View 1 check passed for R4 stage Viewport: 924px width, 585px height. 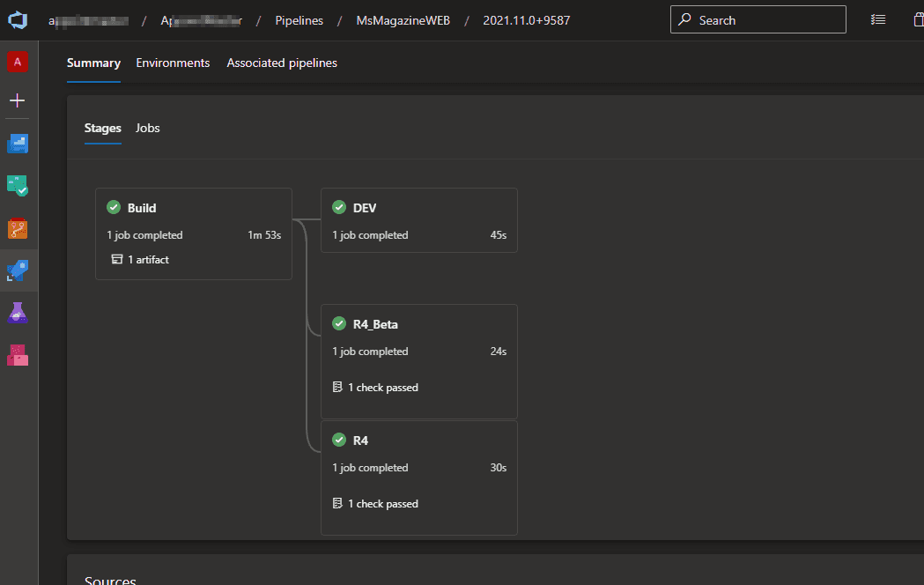382,504
